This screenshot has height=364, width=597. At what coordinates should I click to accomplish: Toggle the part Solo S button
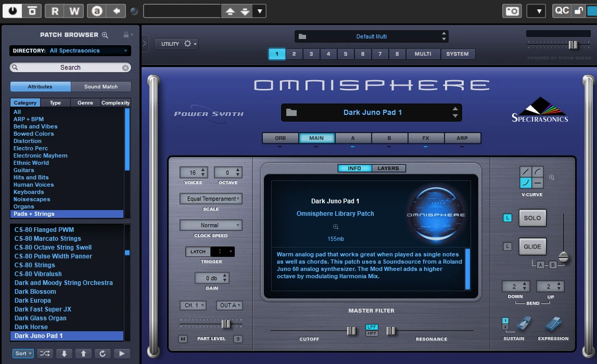coord(238,339)
